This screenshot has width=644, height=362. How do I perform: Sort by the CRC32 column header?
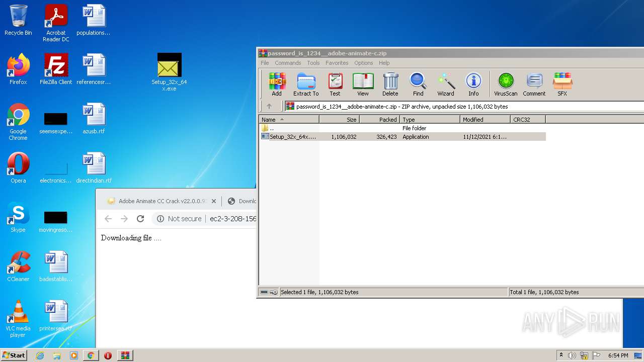click(x=528, y=120)
